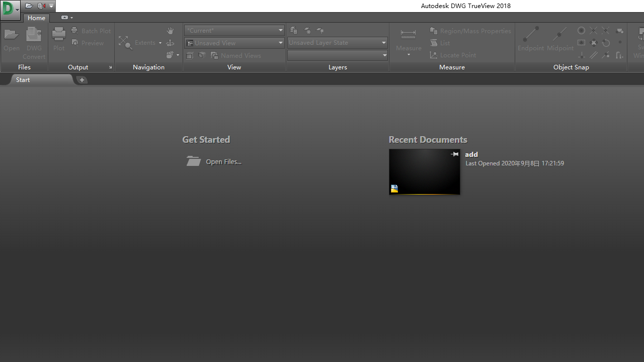644x362 pixels.
Task: Open the Unsaved Layer State dropdown
Action: (x=383, y=43)
